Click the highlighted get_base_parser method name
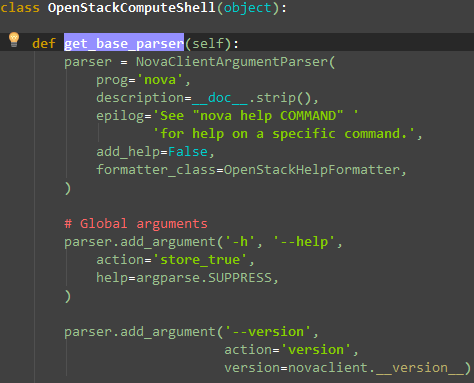474x383 pixels. pyautogui.click(x=124, y=43)
